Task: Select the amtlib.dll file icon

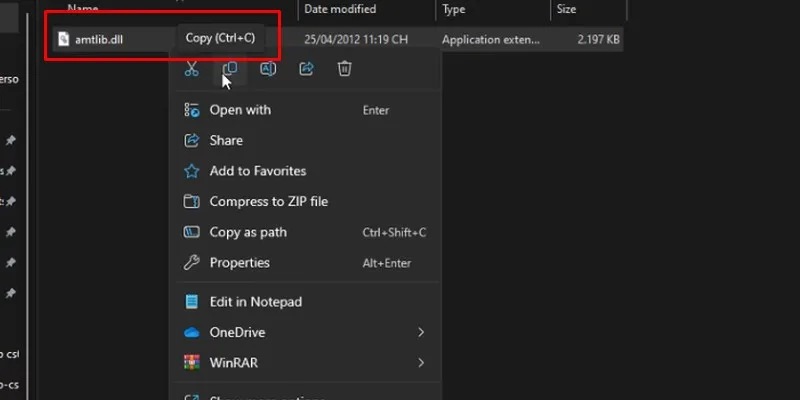Action: pos(64,39)
